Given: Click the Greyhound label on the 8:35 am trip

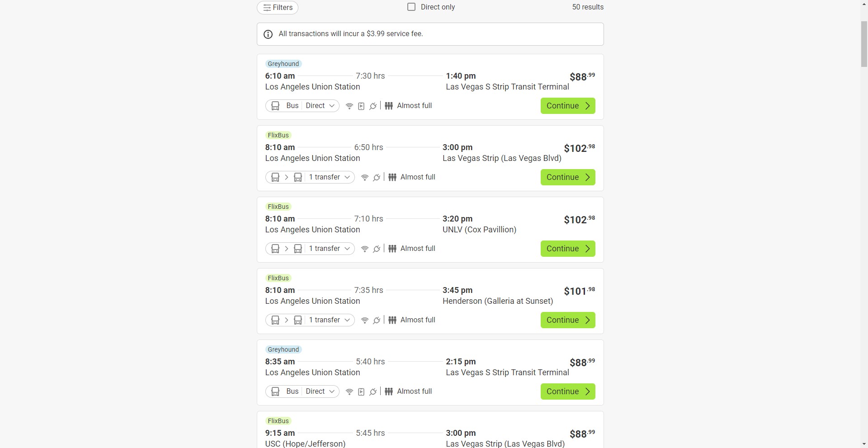Looking at the screenshot, I should pyautogui.click(x=283, y=349).
